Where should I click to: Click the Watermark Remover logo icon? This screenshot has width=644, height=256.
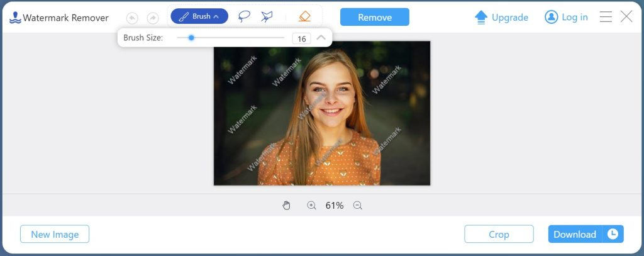click(x=15, y=17)
